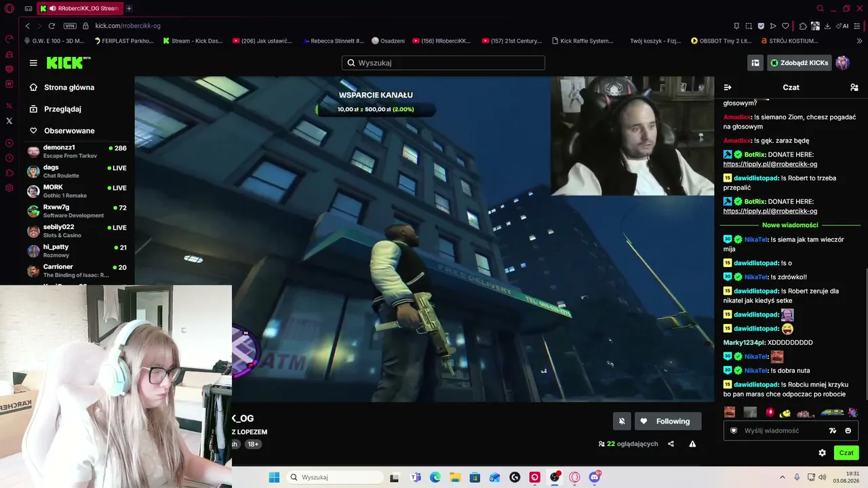Focus the Wyszukaj search field on Kick
The width and height of the screenshot is (868, 488).
pyautogui.click(x=443, y=63)
